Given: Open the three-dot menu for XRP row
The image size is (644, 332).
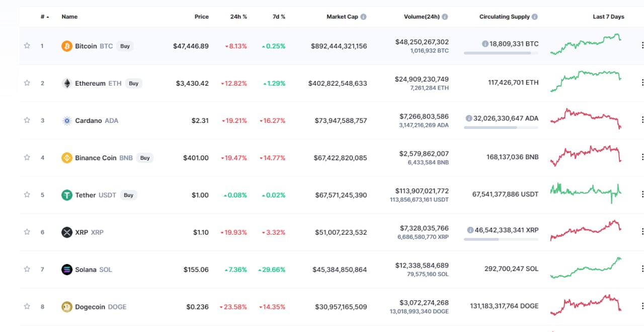Looking at the screenshot, I should click(x=642, y=232).
